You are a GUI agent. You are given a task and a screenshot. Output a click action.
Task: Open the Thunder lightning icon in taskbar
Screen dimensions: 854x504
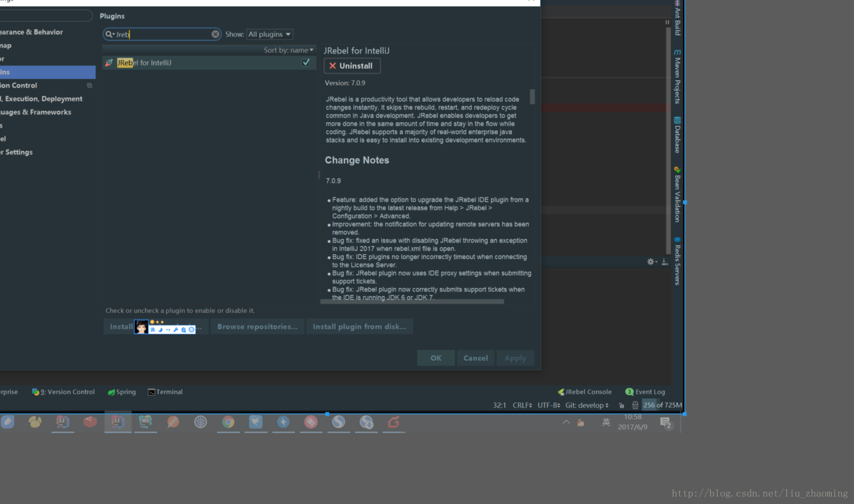(284, 422)
